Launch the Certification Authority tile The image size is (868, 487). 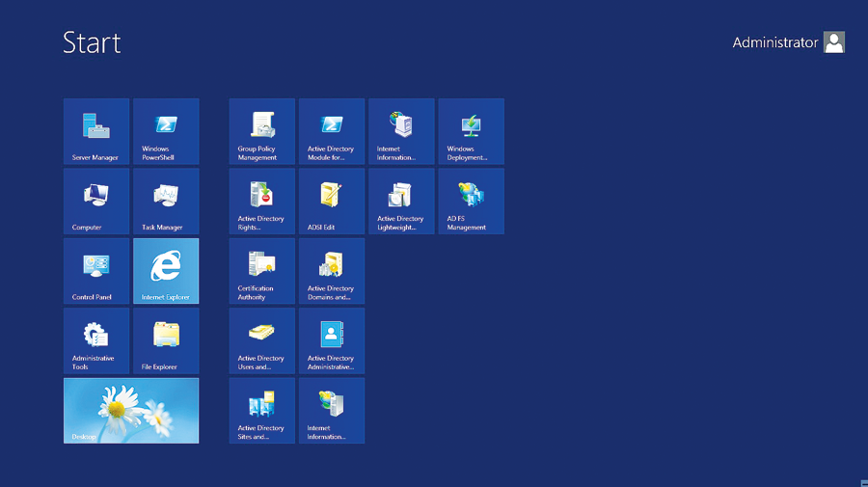[x=261, y=271]
